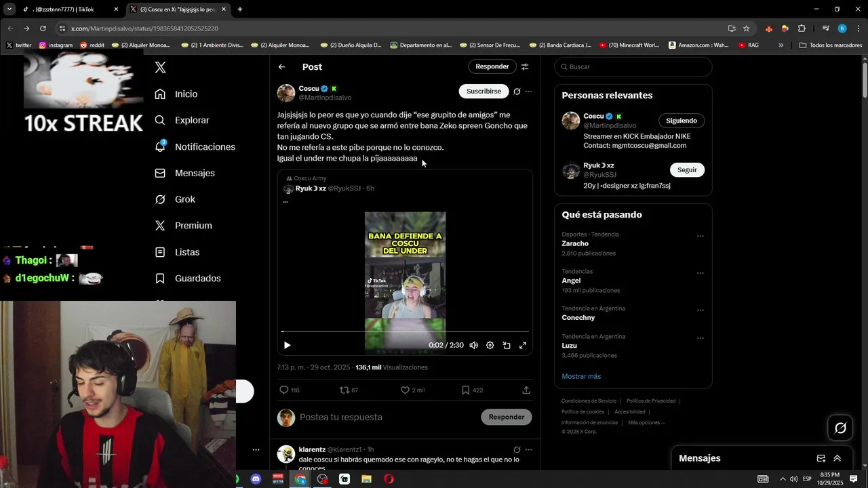Open the Windows notification center

(x=854, y=479)
